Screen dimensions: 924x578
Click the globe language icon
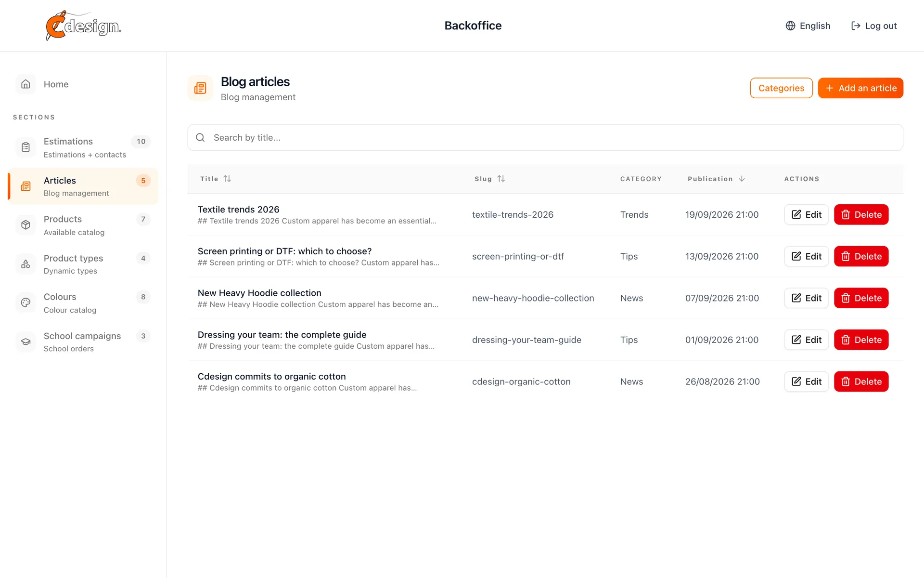[790, 26]
